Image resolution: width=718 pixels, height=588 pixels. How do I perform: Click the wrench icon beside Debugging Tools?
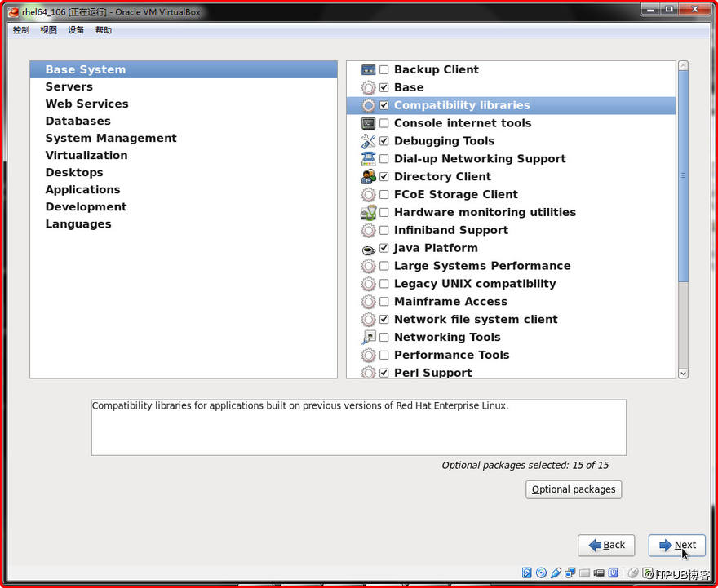(x=368, y=141)
